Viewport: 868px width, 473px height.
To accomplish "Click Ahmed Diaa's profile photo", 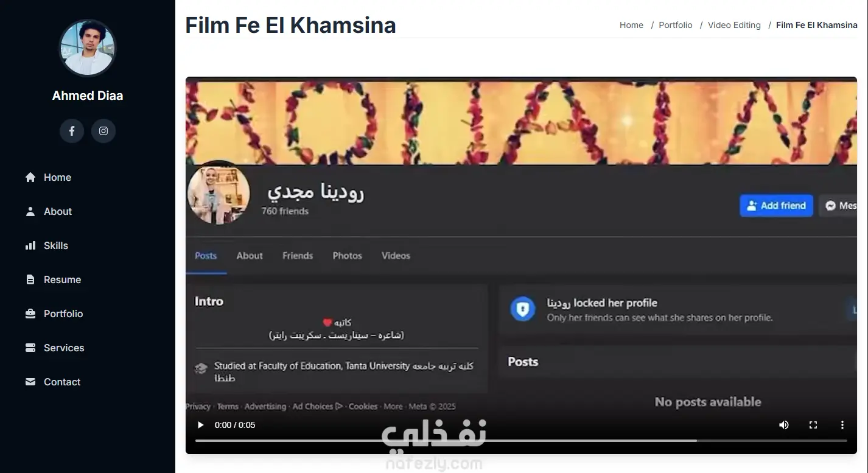I will coord(88,48).
